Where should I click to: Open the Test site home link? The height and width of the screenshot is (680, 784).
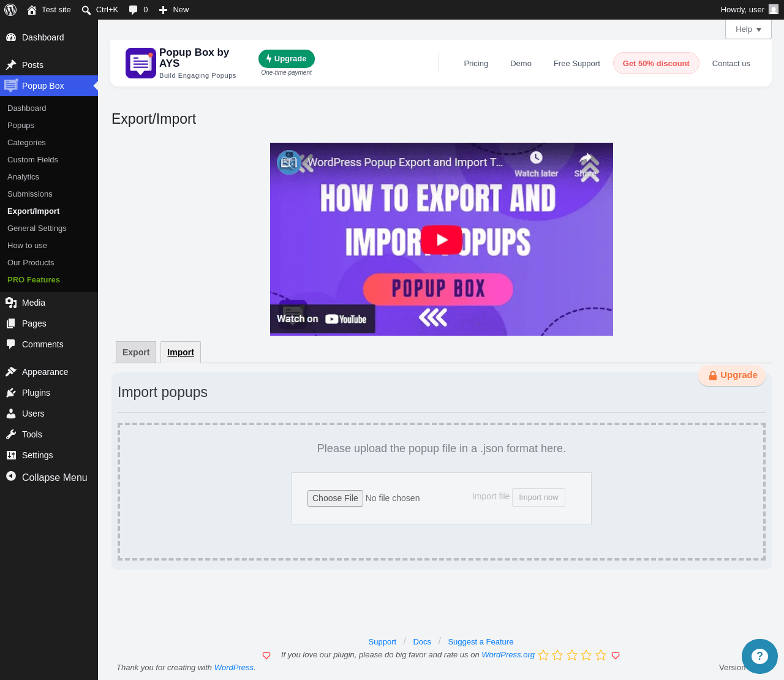coord(49,10)
